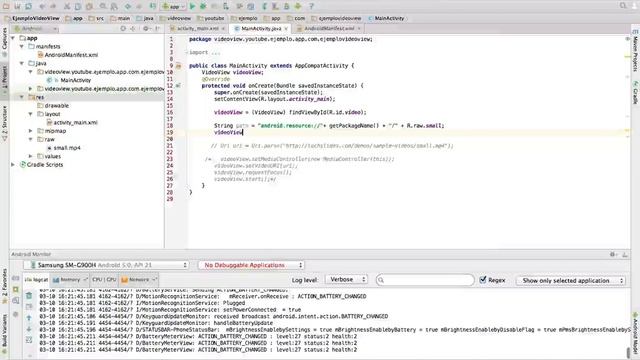This screenshot has height=360, width=640.
Task: Click the Save All toolbar icon
Action: [18, 6]
